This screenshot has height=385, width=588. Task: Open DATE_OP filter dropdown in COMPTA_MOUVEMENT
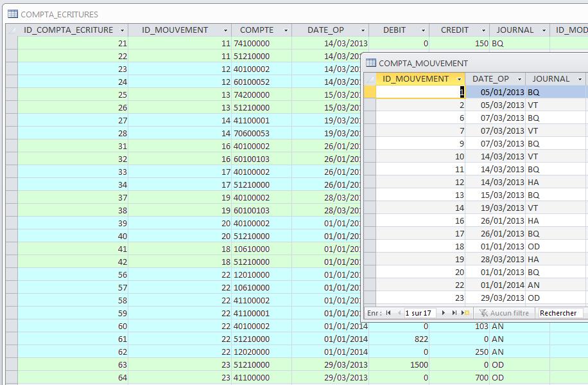tap(520, 79)
